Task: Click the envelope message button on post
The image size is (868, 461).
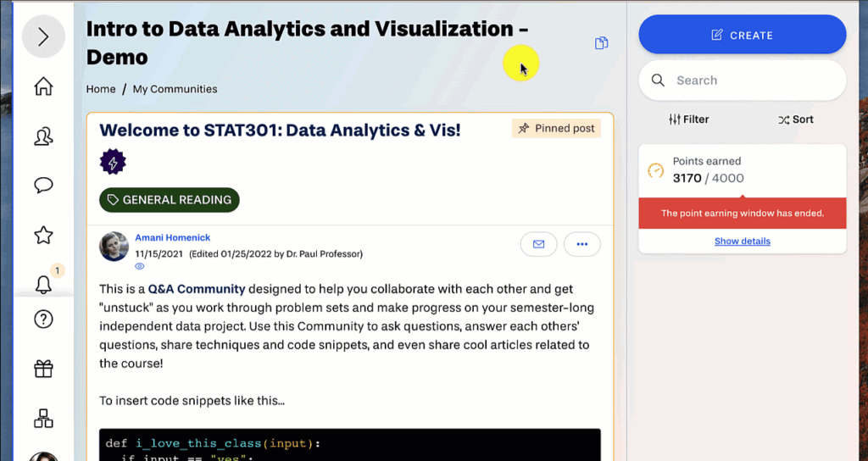Action: 538,244
